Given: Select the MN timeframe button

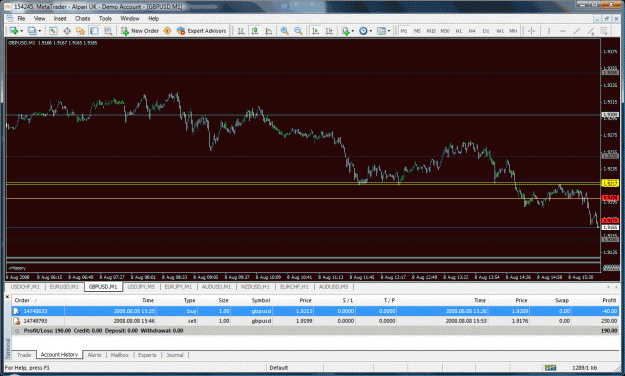Looking at the screenshot, I should pyautogui.click(x=513, y=31).
